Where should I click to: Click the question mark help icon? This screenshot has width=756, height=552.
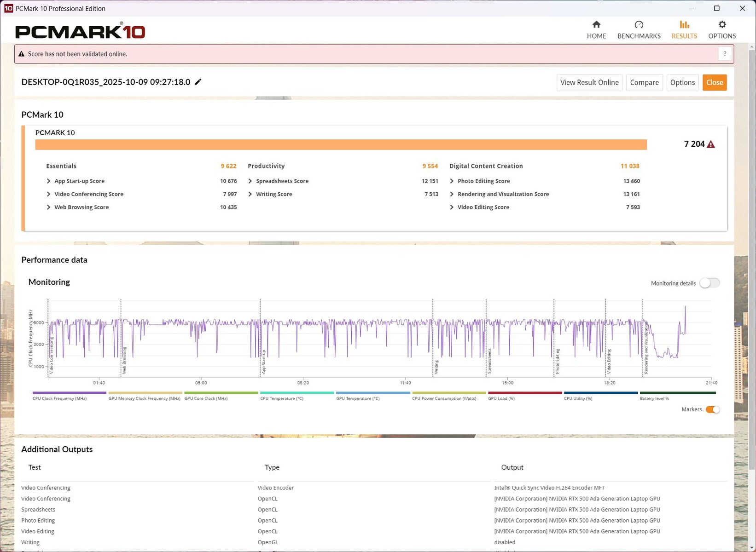[x=725, y=54]
